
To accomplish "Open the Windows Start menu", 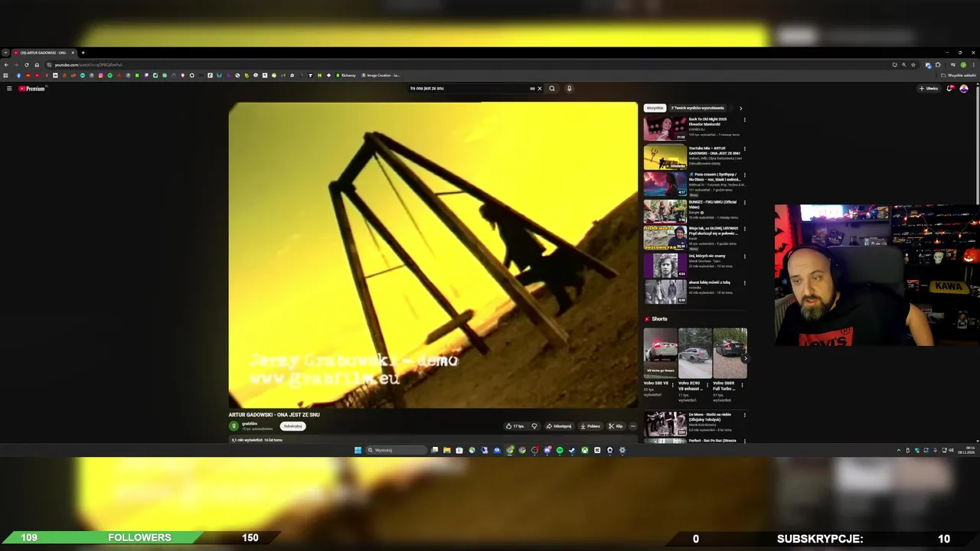I will point(358,450).
